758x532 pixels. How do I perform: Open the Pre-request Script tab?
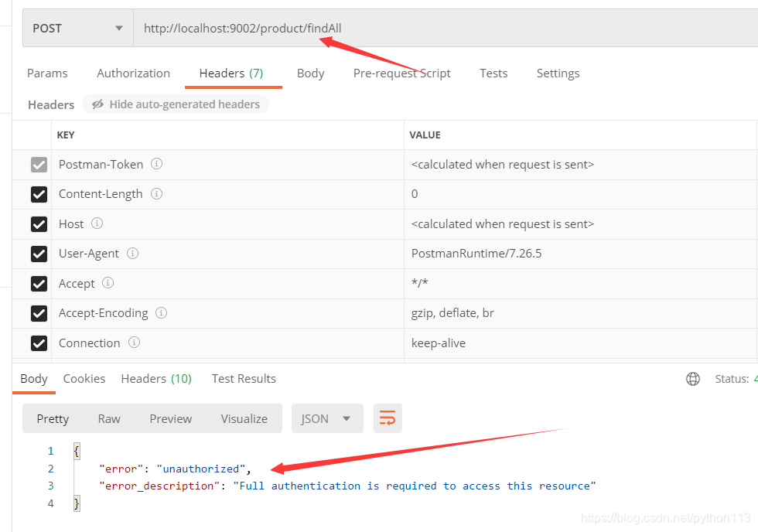coord(401,73)
